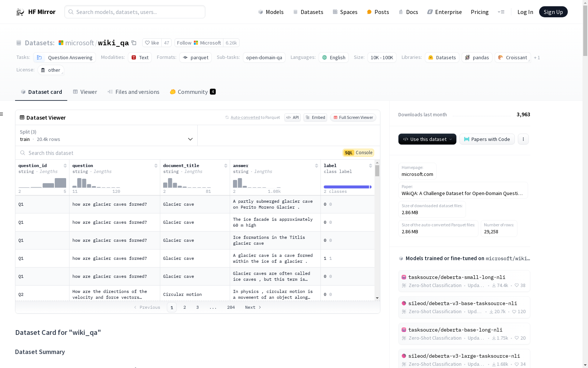Viewport: 588px width, 368px height.
Task: Open sileod/deberta-v3-base-tasksource-nli model
Action: [464, 307]
